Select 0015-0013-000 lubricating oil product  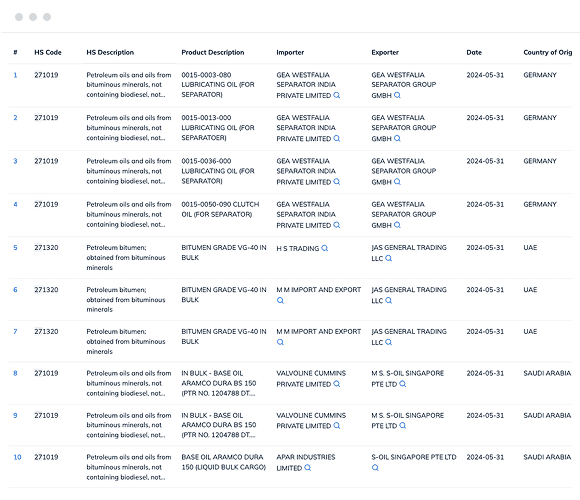(x=218, y=128)
